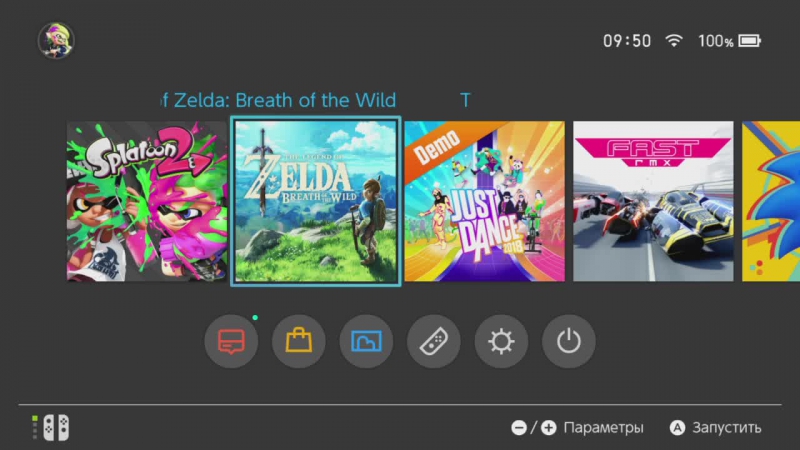Open the System Settings gear icon
The width and height of the screenshot is (800, 450).
tap(501, 341)
